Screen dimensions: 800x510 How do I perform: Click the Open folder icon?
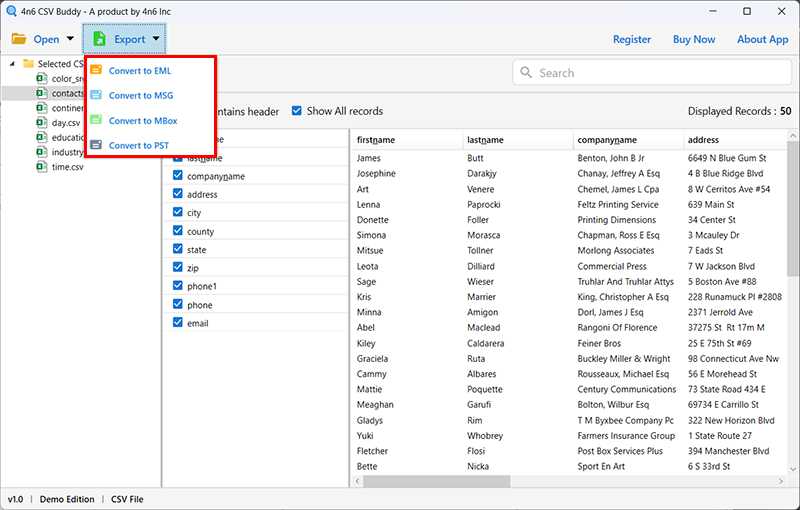pos(19,39)
